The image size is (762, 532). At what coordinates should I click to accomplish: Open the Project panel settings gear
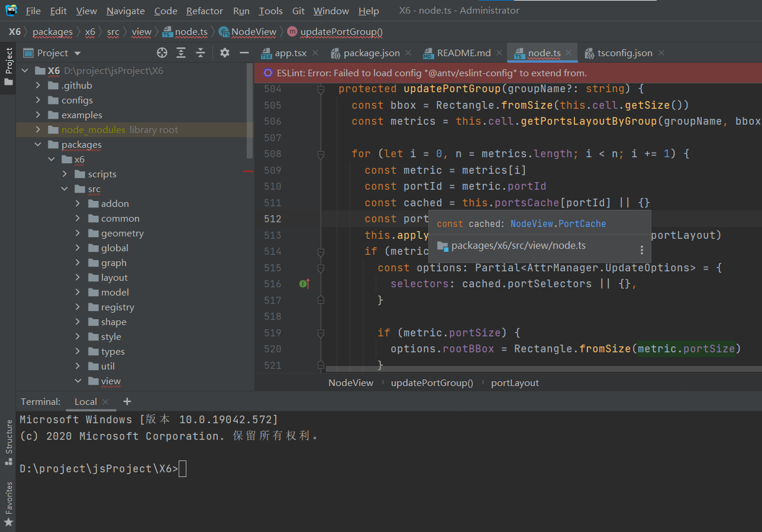tap(224, 53)
